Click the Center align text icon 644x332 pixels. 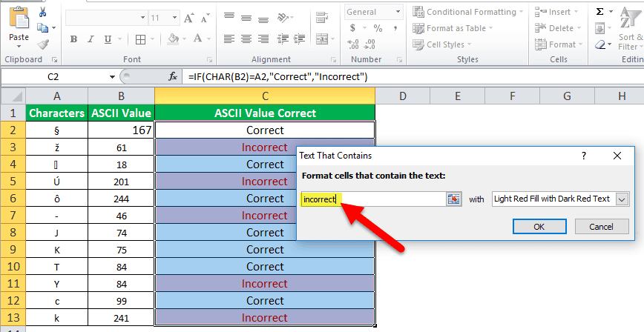point(246,39)
